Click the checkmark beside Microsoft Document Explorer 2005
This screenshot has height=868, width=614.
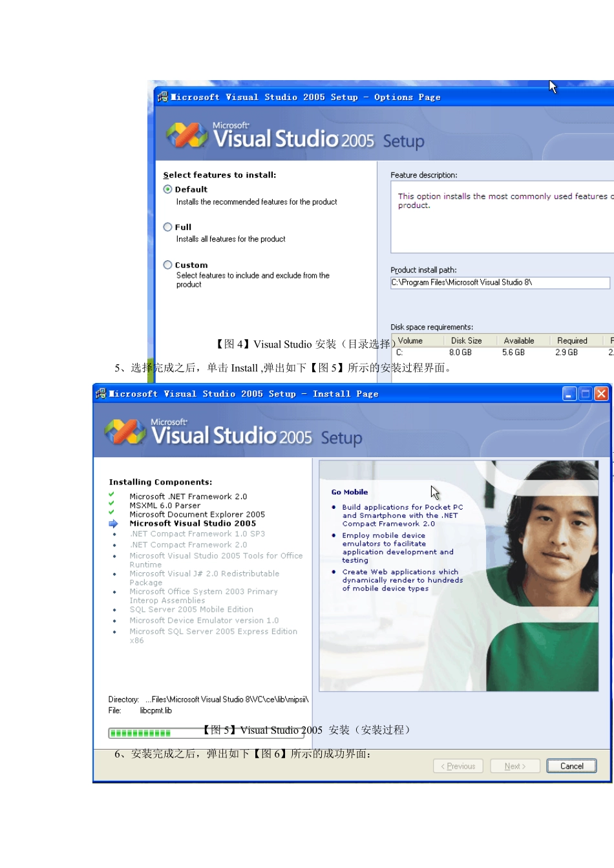tap(111, 513)
